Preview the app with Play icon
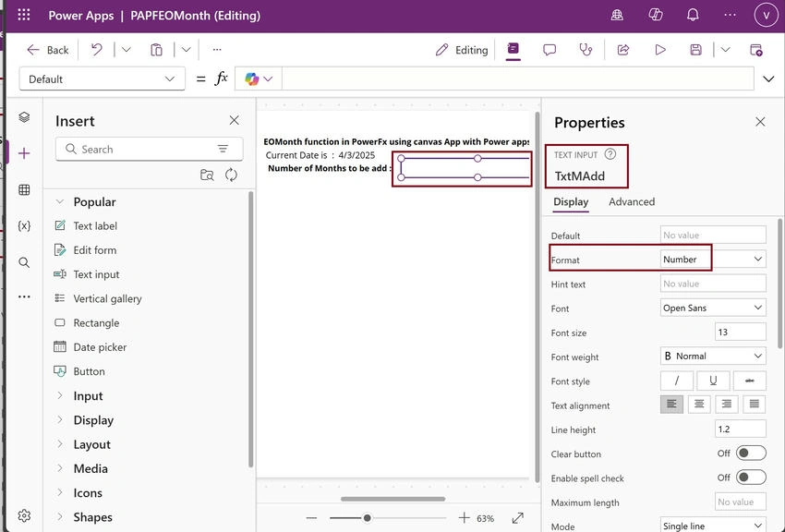 coord(660,50)
